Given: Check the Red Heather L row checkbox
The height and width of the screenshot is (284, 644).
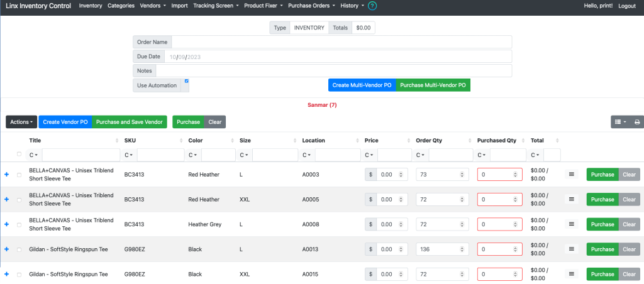Looking at the screenshot, I should pyautogui.click(x=19, y=175).
